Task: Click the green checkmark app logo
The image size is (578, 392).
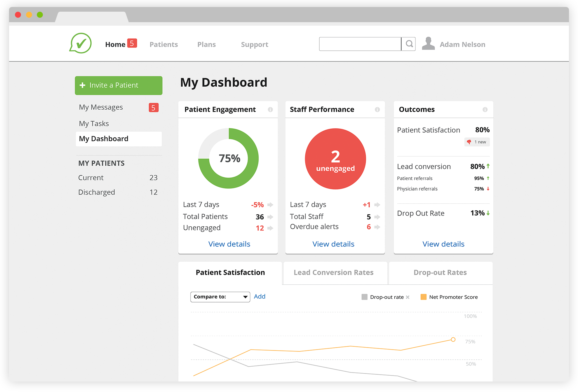Action: (81, 43)
